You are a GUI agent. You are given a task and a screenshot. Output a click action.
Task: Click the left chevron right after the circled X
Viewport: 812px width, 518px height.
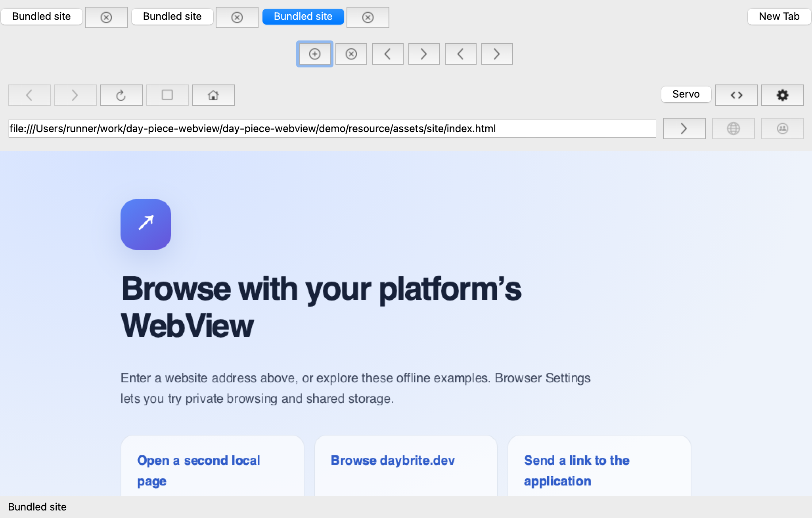(388, 54)
